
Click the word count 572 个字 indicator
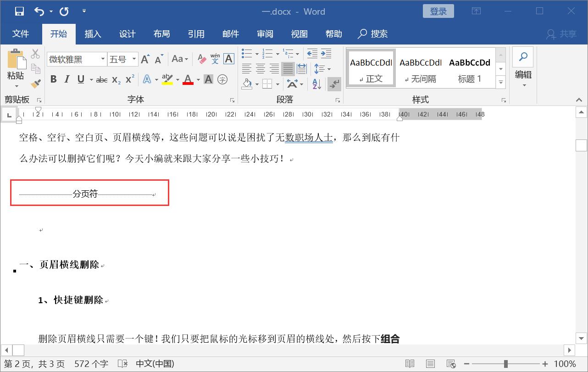tap(91, 363)
